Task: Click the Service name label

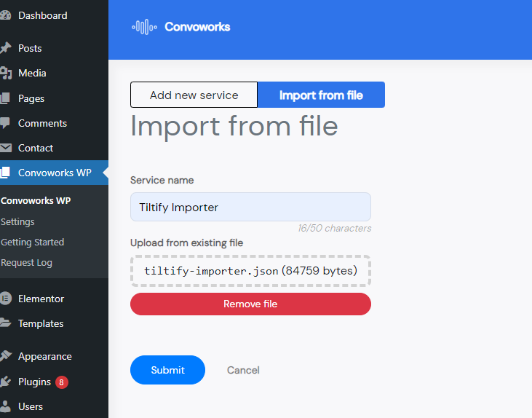Action: point(162,180)
